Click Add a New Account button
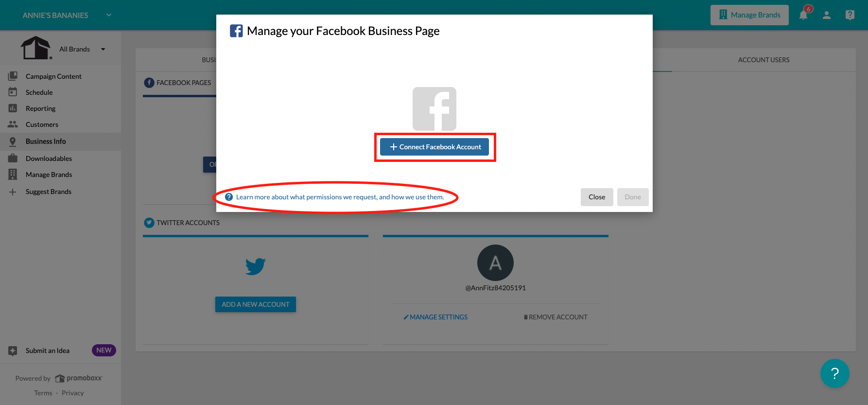 pos(256,304)
